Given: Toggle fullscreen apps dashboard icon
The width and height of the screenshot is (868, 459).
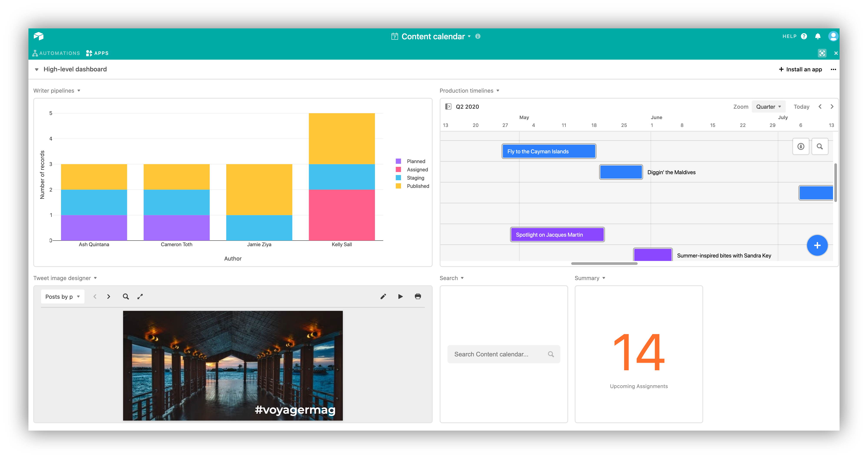Looking at the screenshot, I should click(822, 53).
